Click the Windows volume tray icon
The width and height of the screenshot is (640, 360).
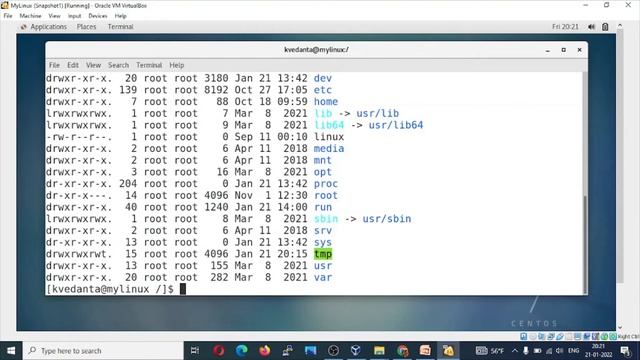(x=560, y=351)
